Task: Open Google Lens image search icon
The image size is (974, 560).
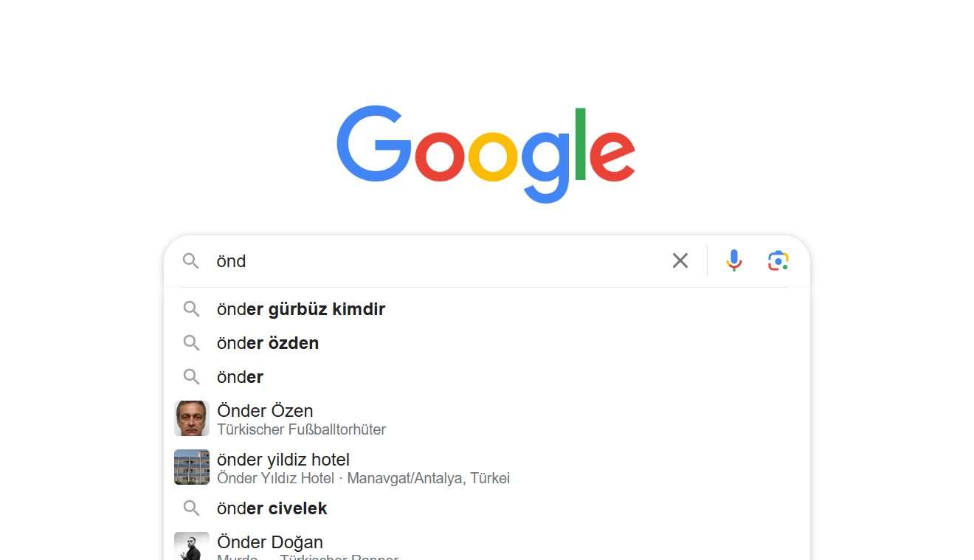Action: tap(778, 260)
